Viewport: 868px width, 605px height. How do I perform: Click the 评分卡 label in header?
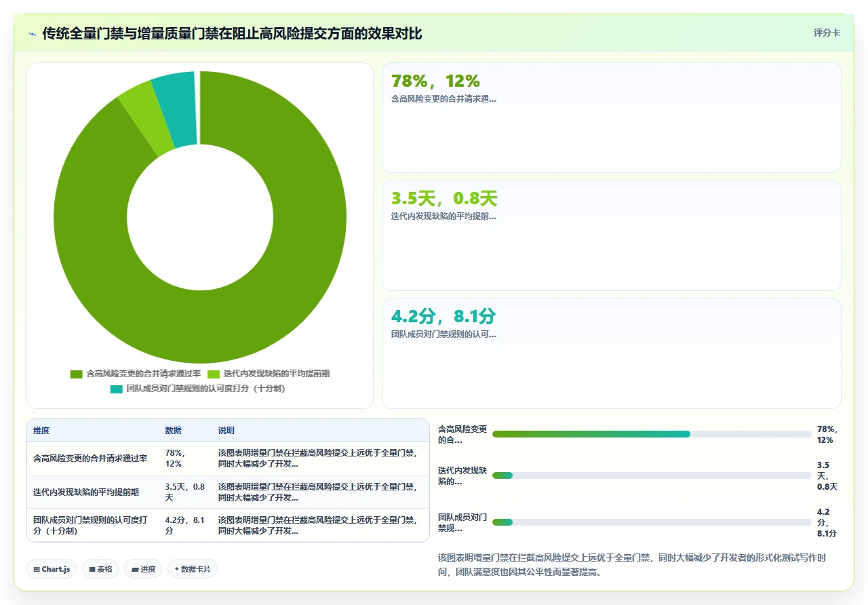(827, 33)
